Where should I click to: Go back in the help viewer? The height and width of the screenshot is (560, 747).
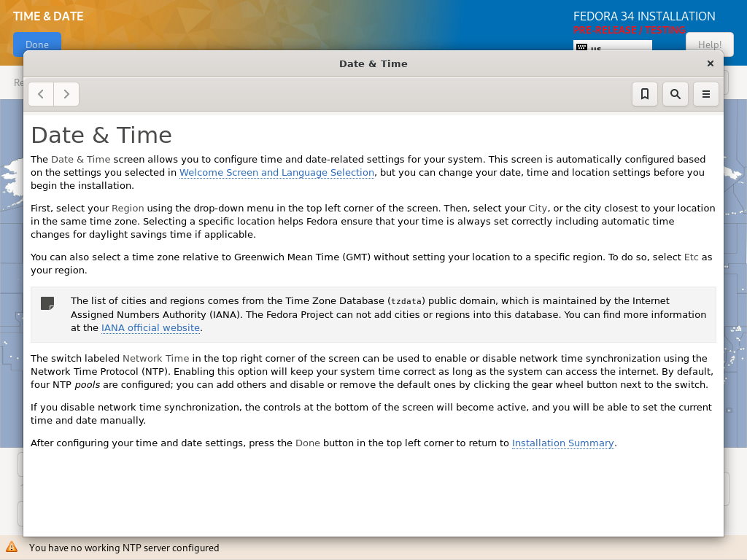pos(41,94)
